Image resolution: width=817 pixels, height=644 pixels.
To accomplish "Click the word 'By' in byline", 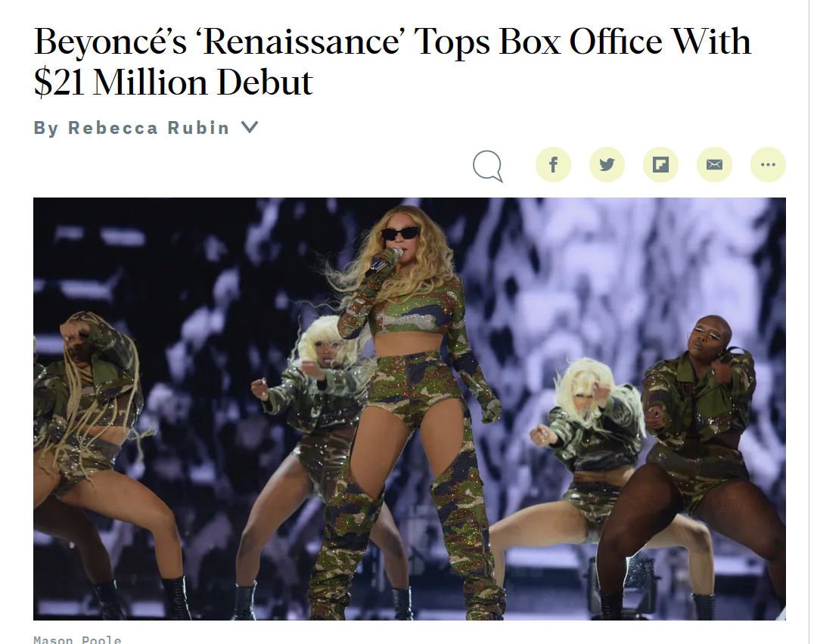I will tap(46, 128).
